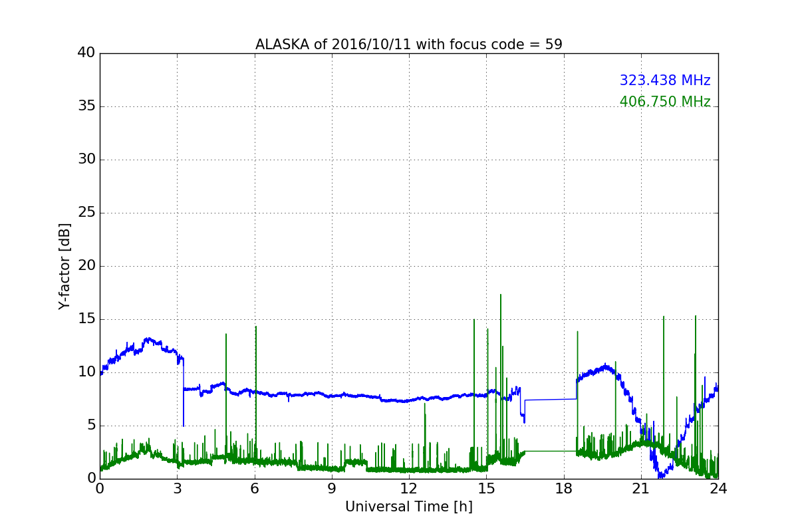This screenshot has height=532, width=798.
Task: Click the x-axis tick label '12'
Action: tap(409, 488)
